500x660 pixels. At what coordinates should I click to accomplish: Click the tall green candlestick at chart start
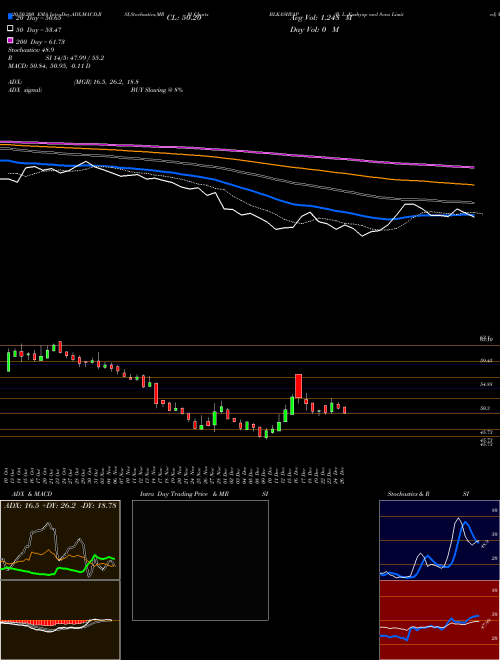[8, 362]
